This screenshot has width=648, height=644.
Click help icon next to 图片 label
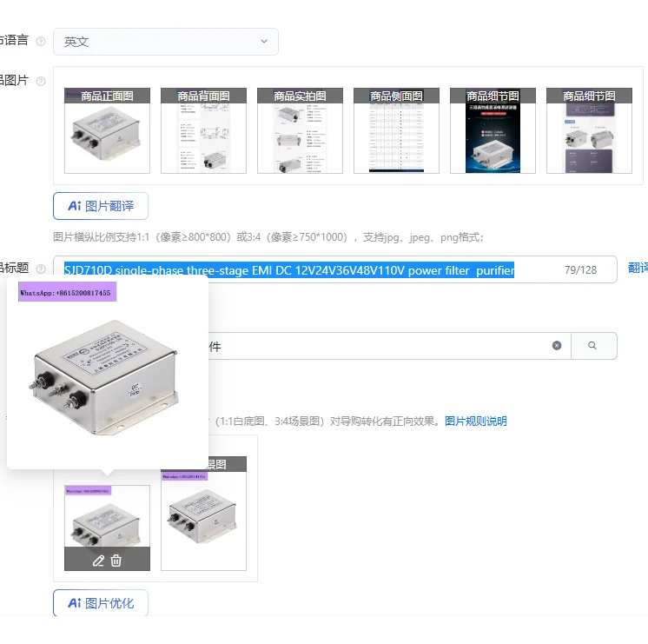[41, 81]
